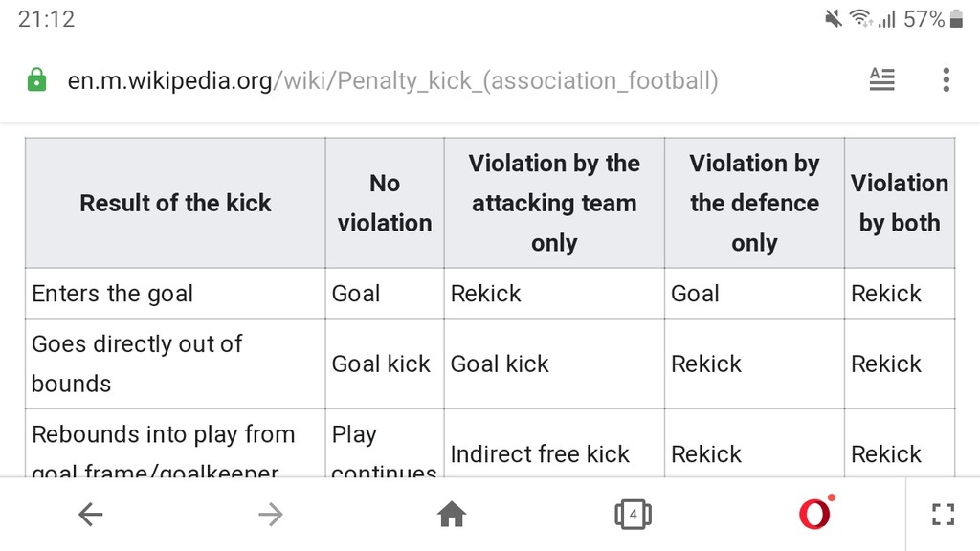
Task: Tap the muted sound status icon
Action: tap(834, 19)
